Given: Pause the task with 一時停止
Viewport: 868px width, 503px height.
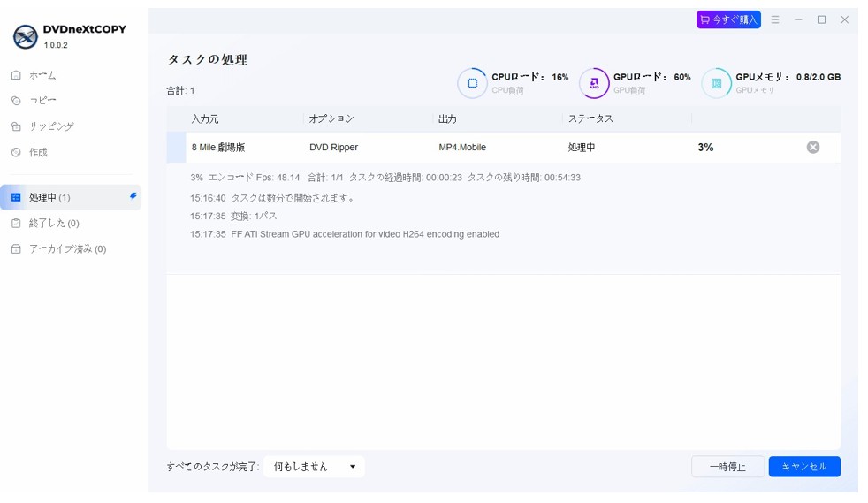Looking at the screenshot, I should pyautogui.click(x=728, y=467).
